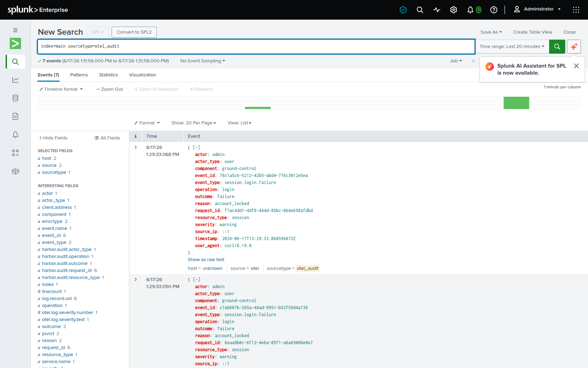
Task: Click the search query input field
Action: point(256,47)
